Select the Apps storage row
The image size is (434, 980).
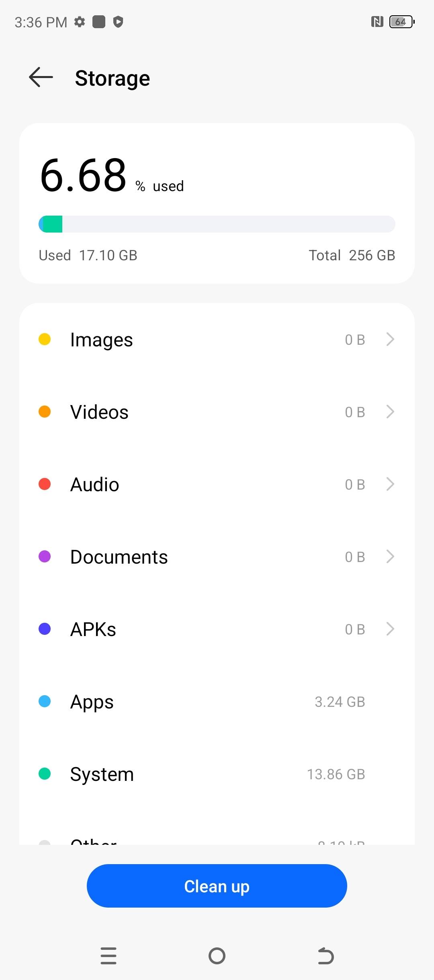[x=217, y=702]
